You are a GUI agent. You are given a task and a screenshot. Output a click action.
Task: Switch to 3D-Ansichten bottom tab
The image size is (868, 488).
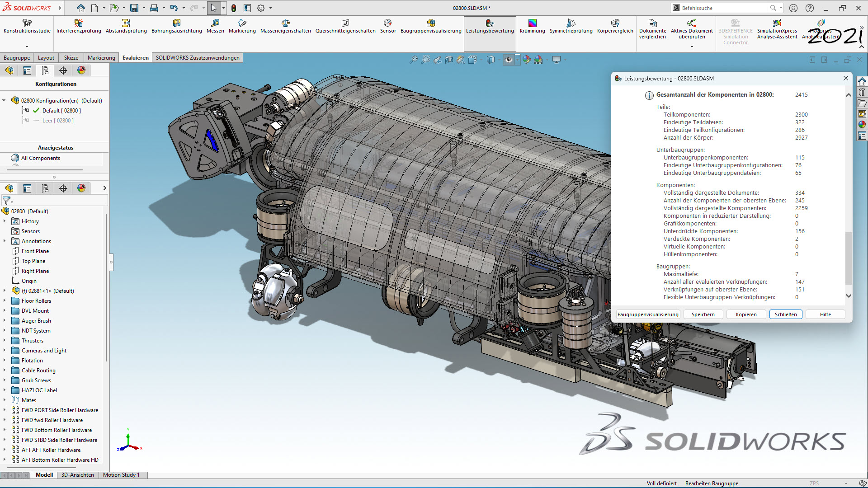[x=78, y=475]
